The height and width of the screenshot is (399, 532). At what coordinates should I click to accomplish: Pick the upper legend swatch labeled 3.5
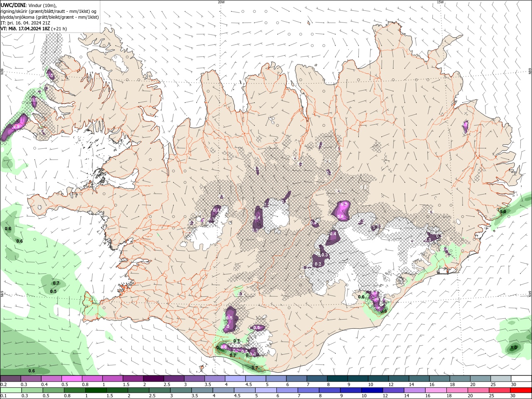pyautogui.click(x=215, y=379)
